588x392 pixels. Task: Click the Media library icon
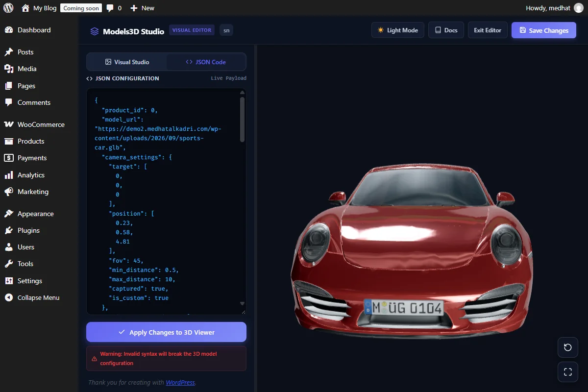[9, 69]
